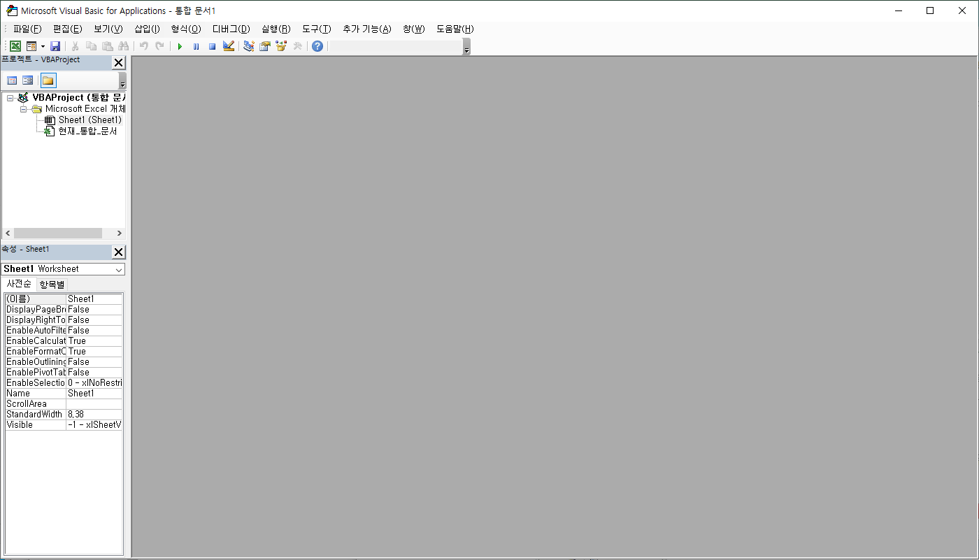This screenshot has height=560, width=979.
Task: Open the Properties Window toolbar icon
Action: pos(264,46)
